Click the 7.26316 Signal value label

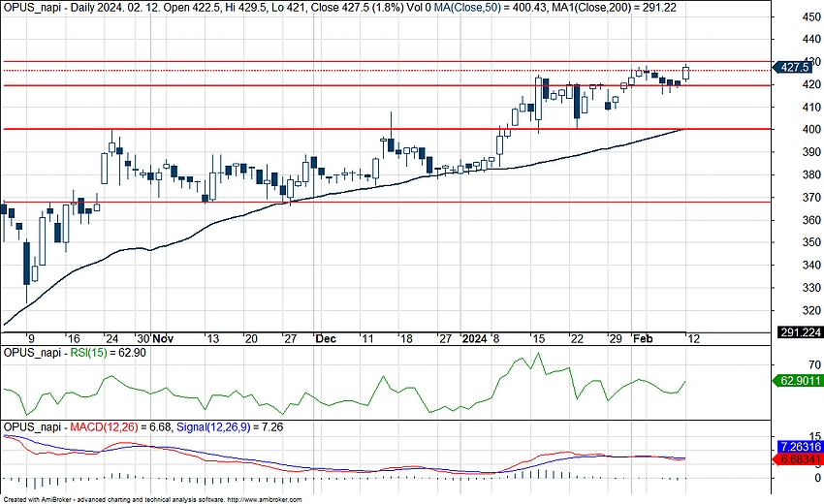coord(799,447)
